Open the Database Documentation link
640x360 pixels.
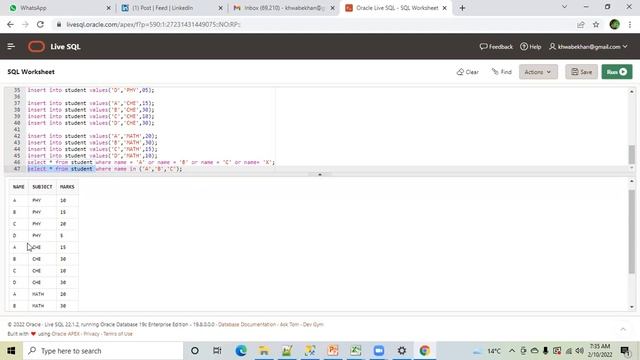[x=247, y=324]
